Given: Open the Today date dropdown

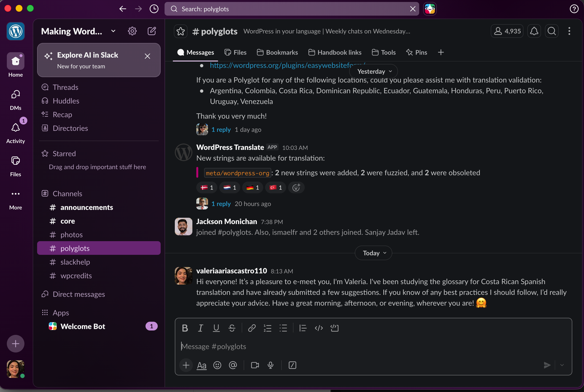Looking at the screenshot, I should coord(373,253).
